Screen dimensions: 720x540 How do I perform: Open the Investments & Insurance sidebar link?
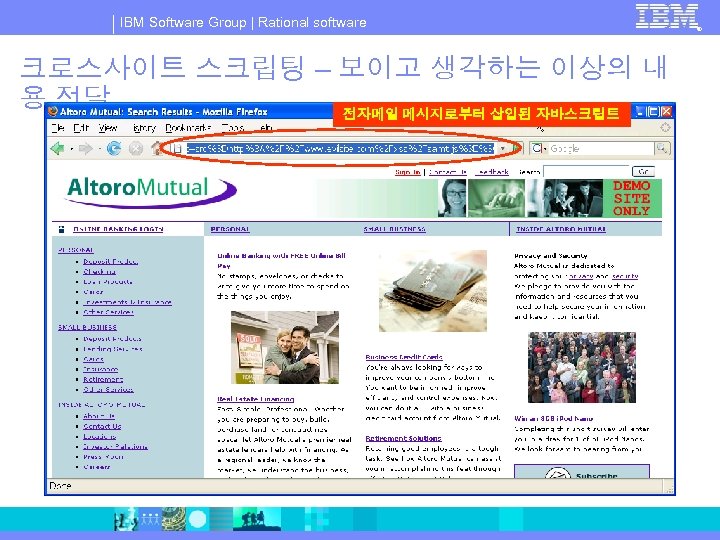(127, 302)
